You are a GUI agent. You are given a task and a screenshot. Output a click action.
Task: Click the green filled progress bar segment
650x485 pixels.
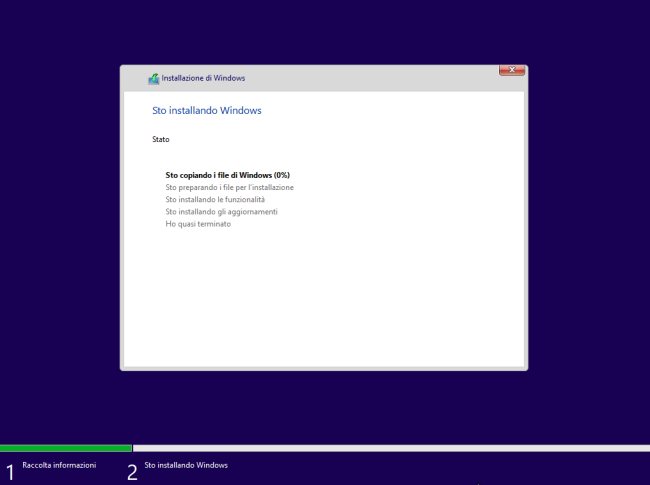[x=66, y=448]
